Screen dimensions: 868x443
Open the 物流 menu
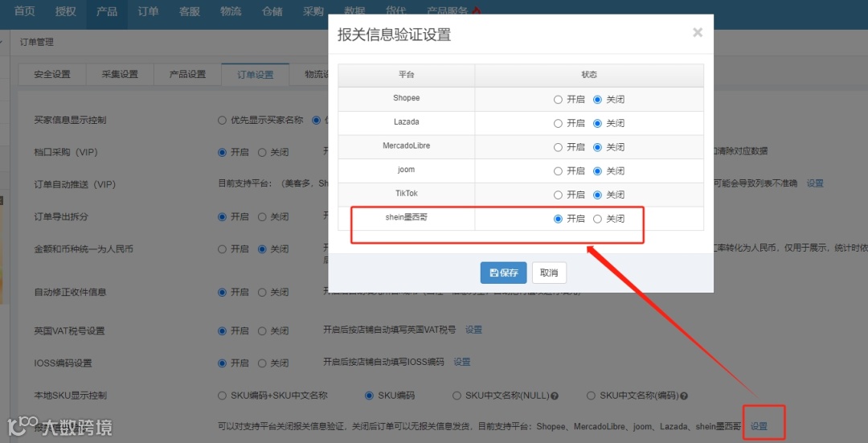(x=231, y=11)
